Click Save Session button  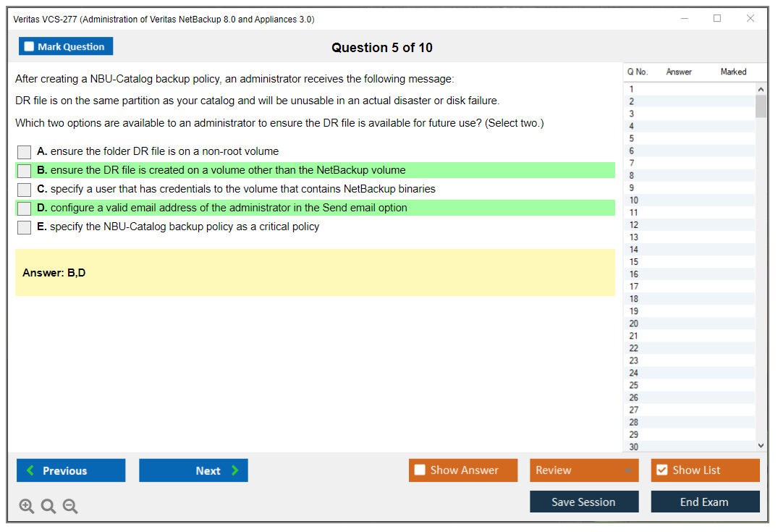click(x=584, y=502)
